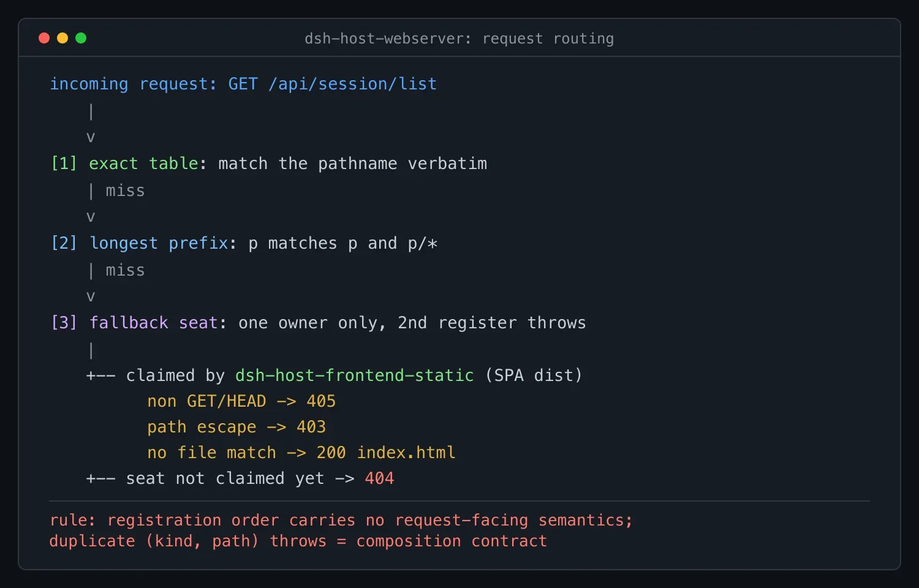Click the red "404" status code
The height and width of the screenshot is (588, 919).
point(379,478)
